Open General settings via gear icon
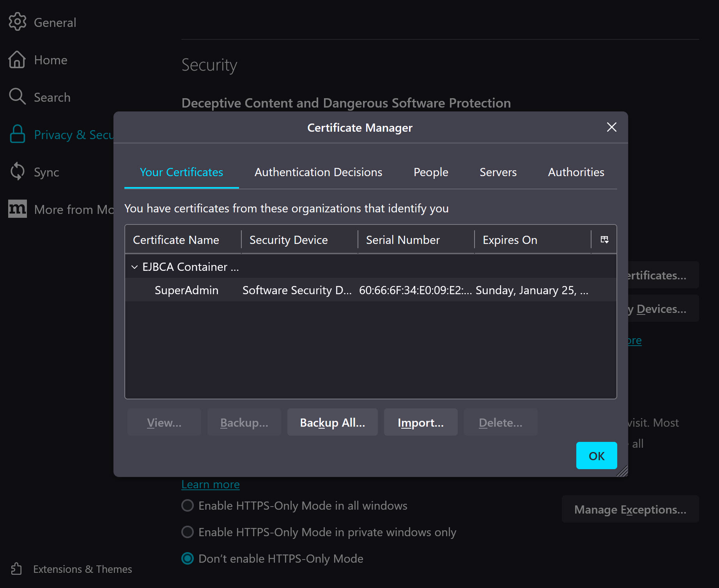This screenshot has width=719, height=588. (x=17, y=22)
